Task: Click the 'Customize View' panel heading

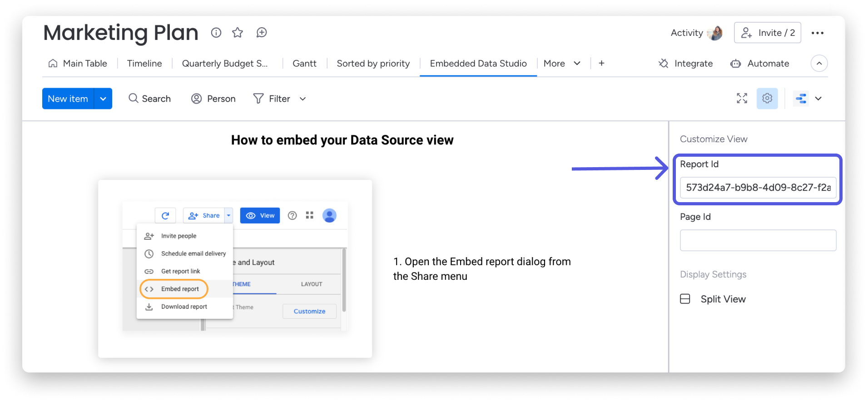Action: pos(714,139)
